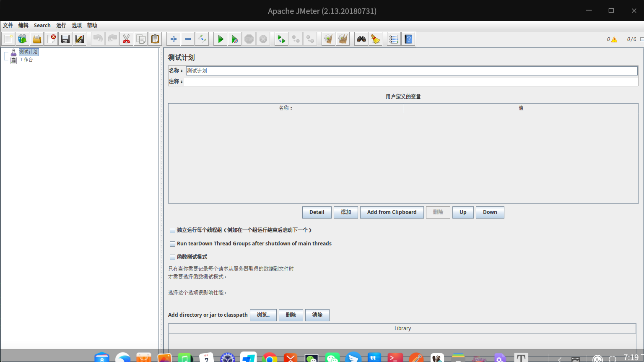
Task: Click the 名称 input field
Action: click(412, 71)
